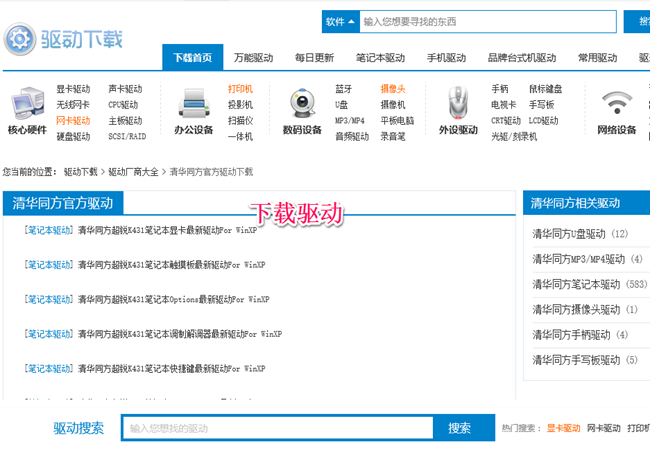The height and width of the screenshot is (450, 650).
Task: Select the 录音笔 link
Action: 393,136
